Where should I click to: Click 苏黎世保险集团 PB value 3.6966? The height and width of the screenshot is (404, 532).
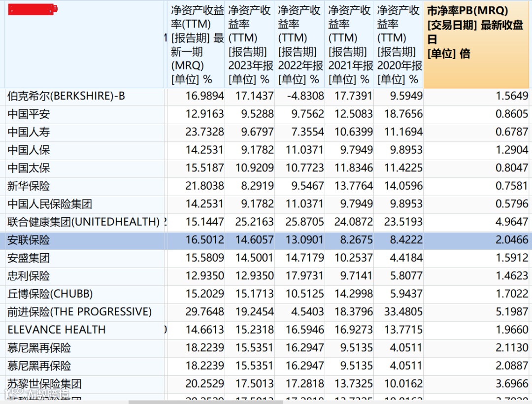[x=512, y=384]
